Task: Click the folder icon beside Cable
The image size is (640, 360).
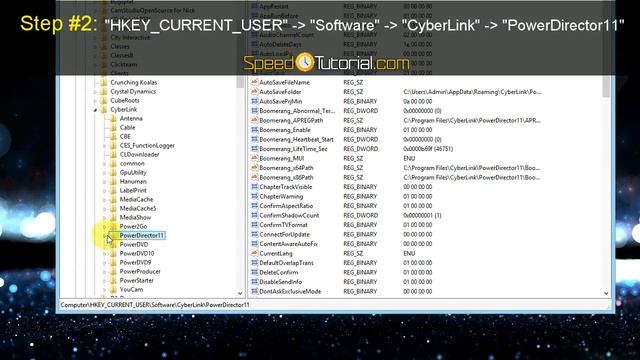Action: (x=113, y=127)
